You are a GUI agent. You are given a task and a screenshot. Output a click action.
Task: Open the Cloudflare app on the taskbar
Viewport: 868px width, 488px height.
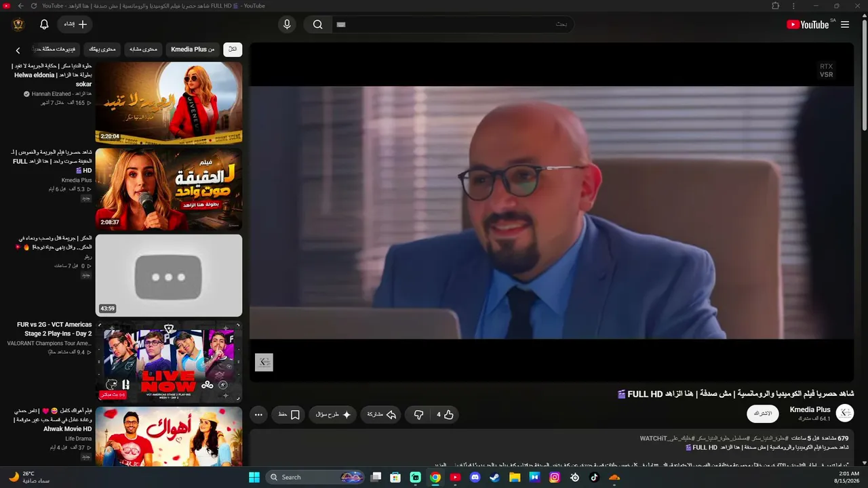[614, 477]
